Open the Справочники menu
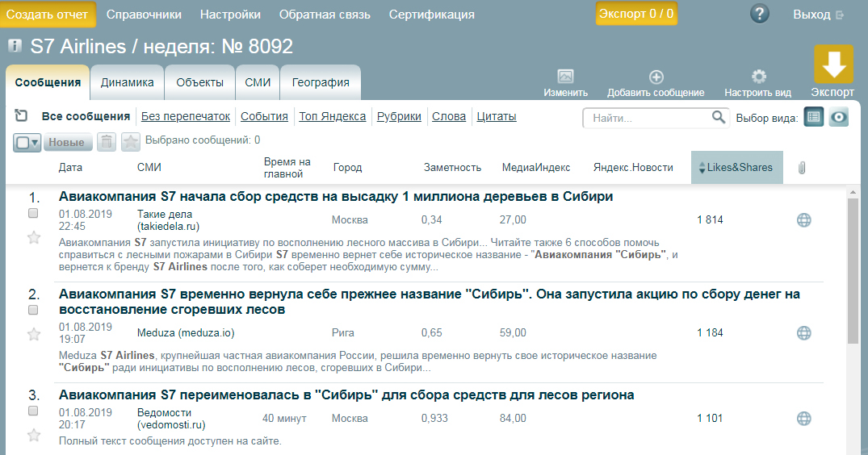The height and width of the screenshot is (455, 868). click(144, 15)
